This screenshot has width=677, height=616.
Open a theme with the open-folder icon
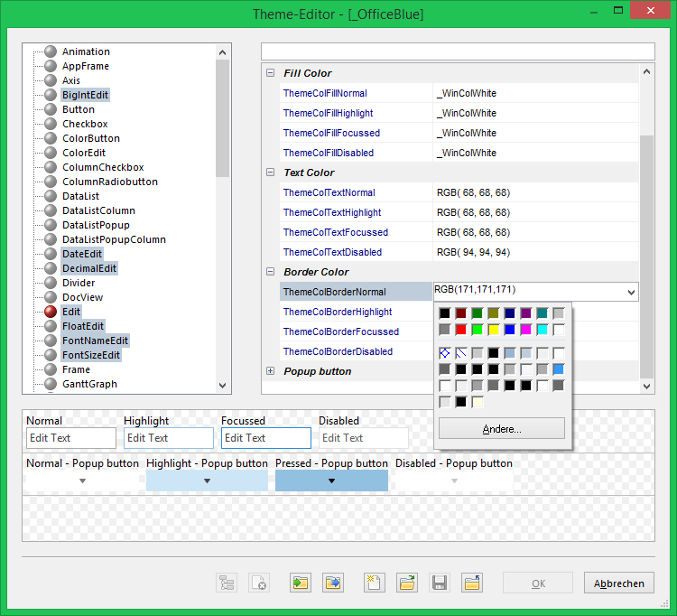coord(407,583)
